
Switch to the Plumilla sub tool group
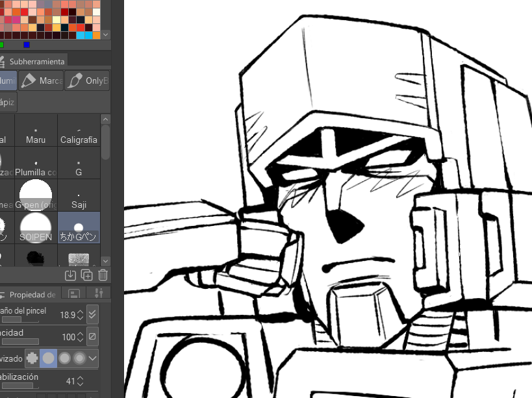(8, 81)
